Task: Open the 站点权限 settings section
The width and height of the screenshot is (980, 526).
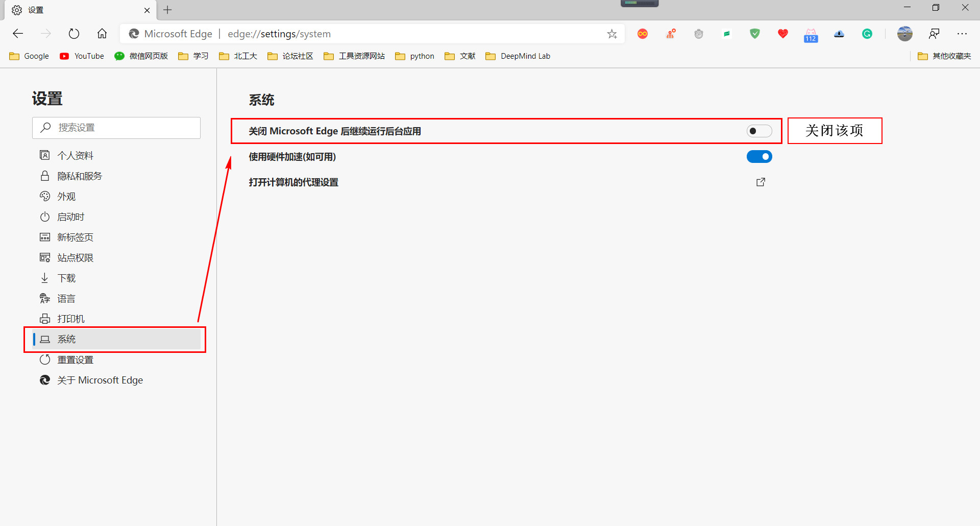Action: tap(117, 257)
